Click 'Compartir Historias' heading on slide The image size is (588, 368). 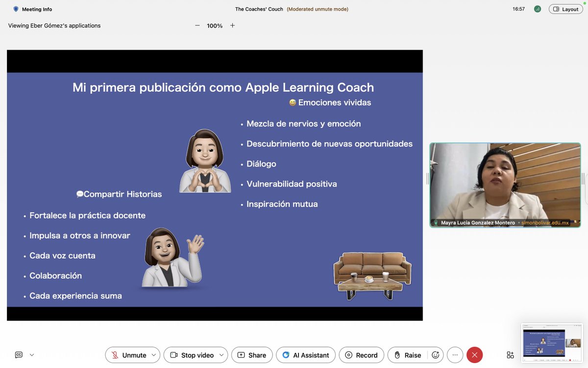119,194
